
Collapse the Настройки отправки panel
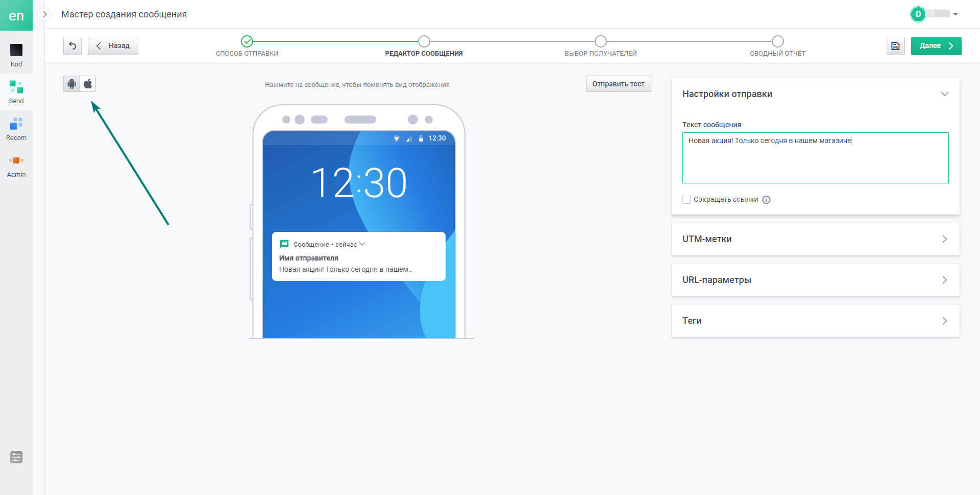944,94
